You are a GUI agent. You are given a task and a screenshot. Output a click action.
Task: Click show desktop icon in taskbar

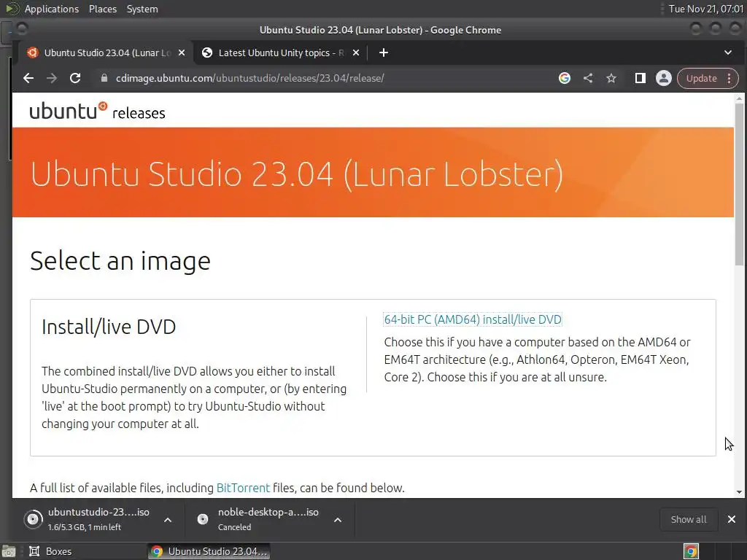[9, 551]
